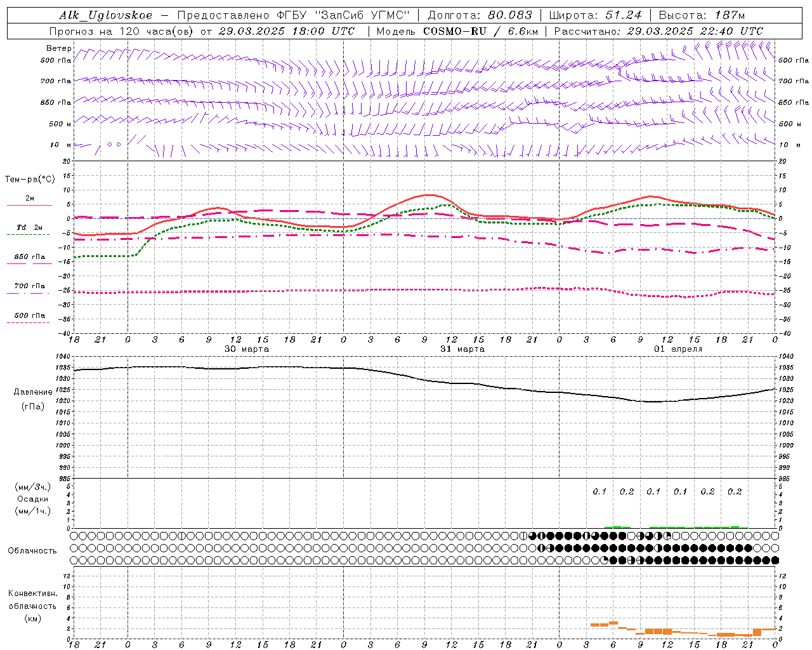Click the (мм/1ч.) precipitation unit label
This screenshot has height=650, width=812.
pos(32,511)
